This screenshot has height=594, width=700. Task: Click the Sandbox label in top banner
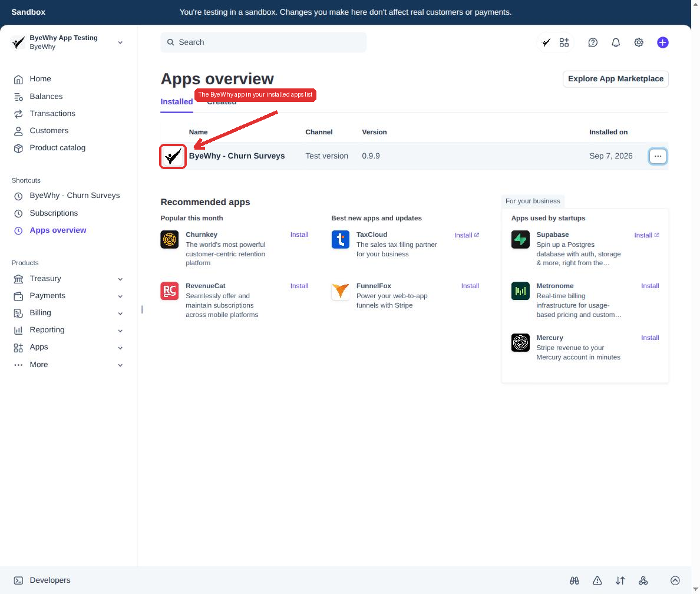28,12
